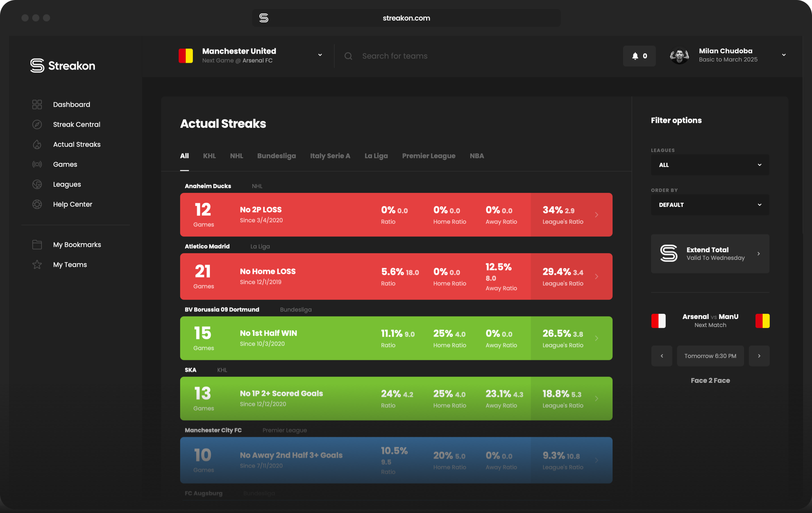Click the Manchester City FC team name

coord(213,430)
